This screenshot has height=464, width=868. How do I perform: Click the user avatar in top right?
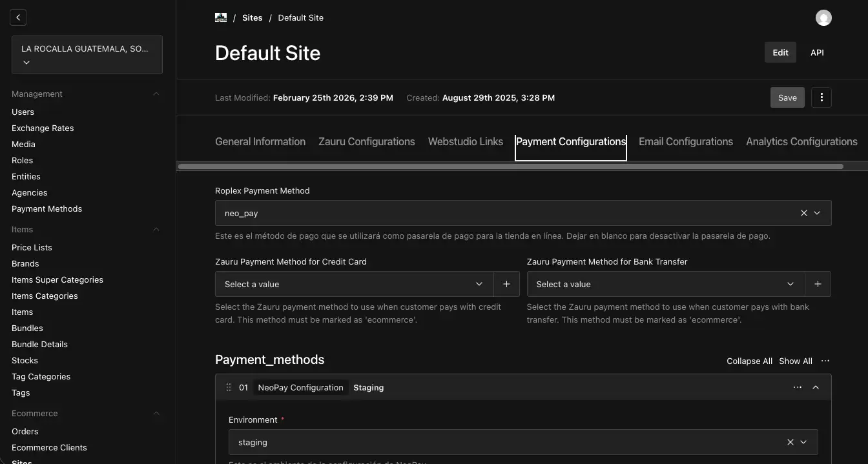[823, 17]
